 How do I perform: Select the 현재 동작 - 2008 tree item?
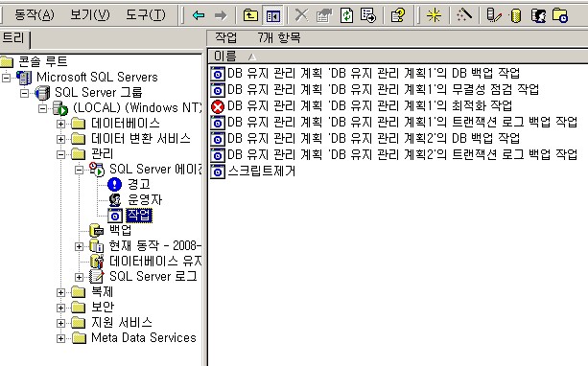tap(155, 246)
